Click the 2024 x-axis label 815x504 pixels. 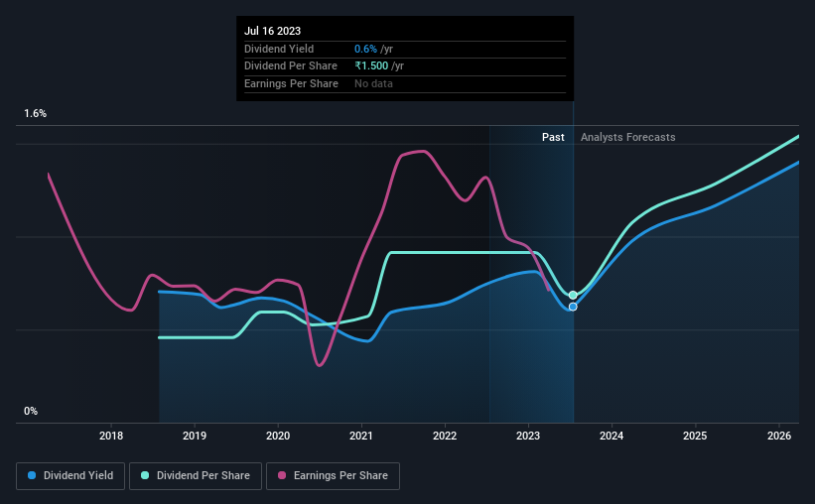[611, 436]
